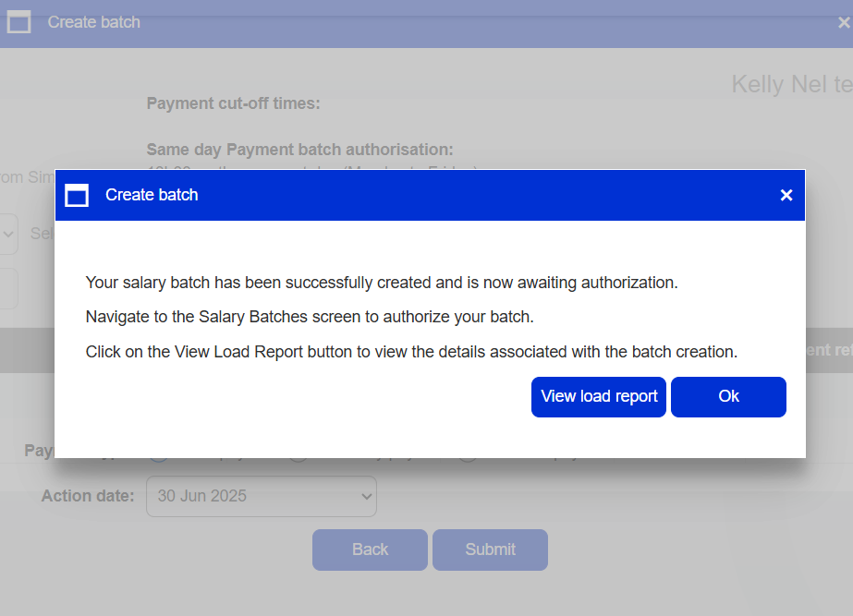Click the Payment cut-off times heading
The width and height of the screenshot is (853, 616).
234,103
